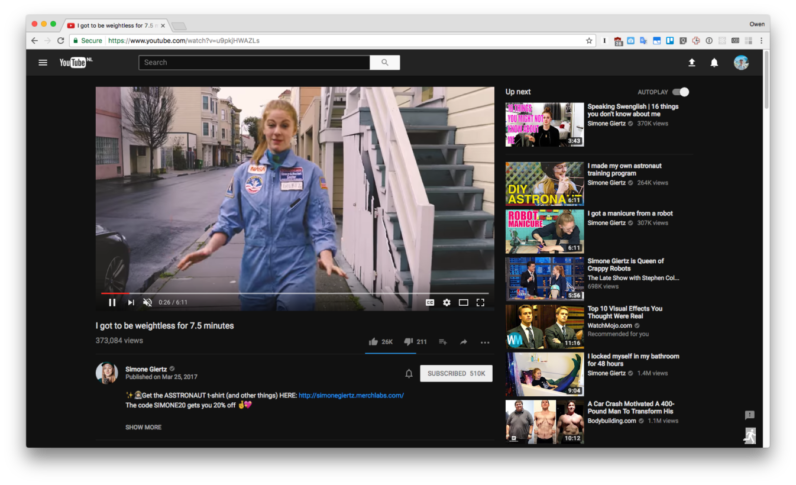
Task: Unmute the video volume
Action: 148,302
